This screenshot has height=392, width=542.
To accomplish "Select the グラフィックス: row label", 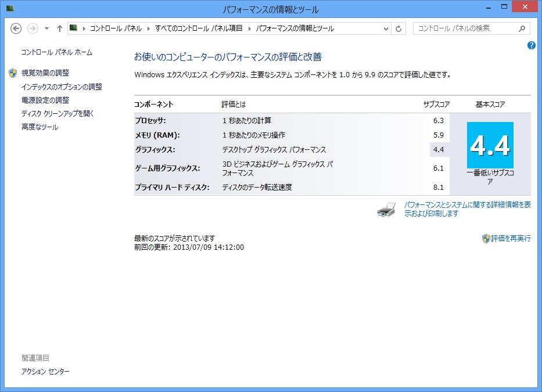I will (155, 150).
